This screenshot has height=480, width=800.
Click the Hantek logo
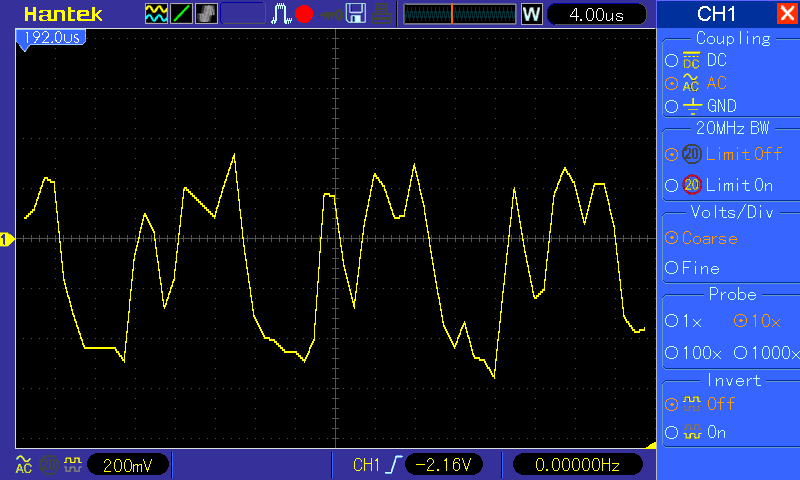(63, 14)
